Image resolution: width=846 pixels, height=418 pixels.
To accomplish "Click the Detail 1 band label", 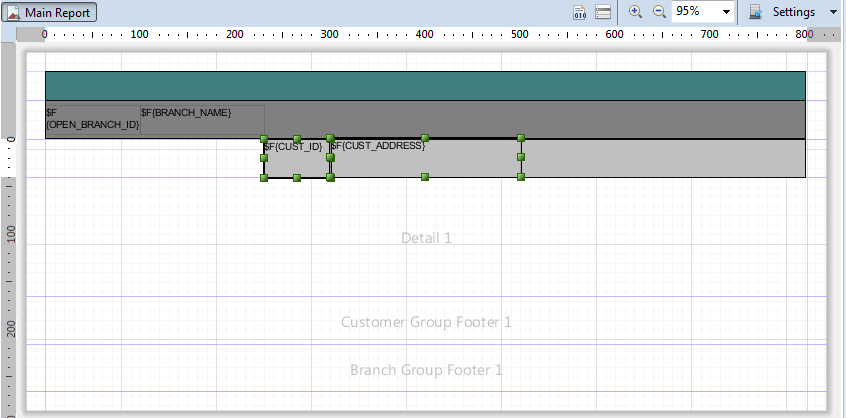I will (426, 238).
